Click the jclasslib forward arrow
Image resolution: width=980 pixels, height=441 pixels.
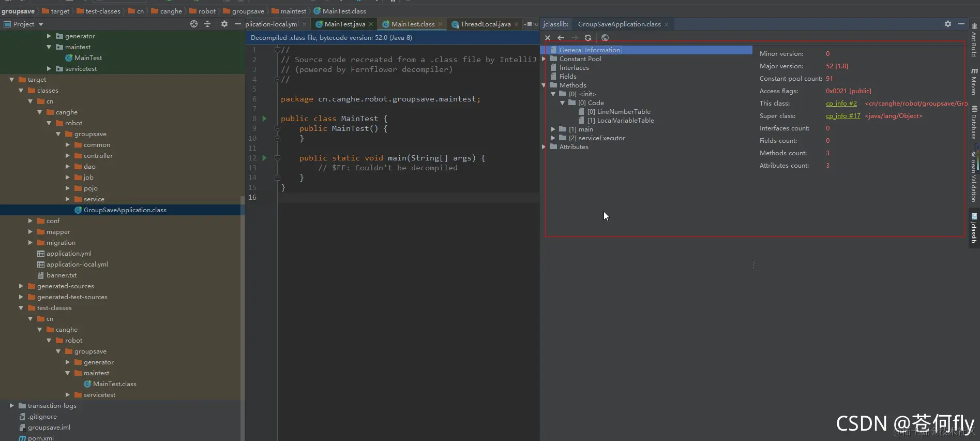pos(575,38)
